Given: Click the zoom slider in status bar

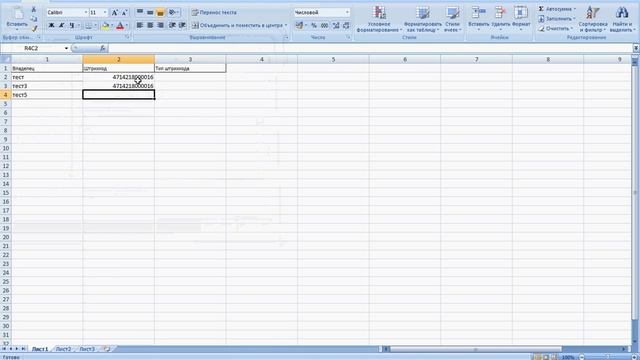Looking at the screenshot, I should (607, 357).
